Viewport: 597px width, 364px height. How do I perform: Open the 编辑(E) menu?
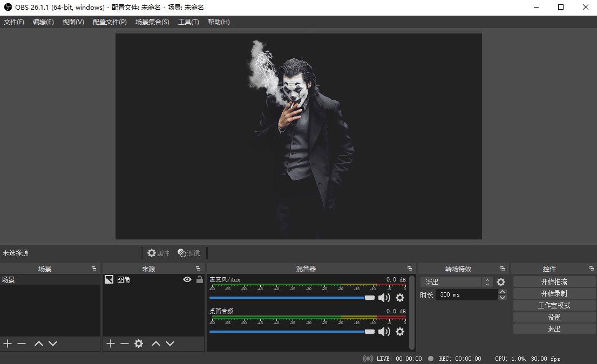click(x=43, y=22)
